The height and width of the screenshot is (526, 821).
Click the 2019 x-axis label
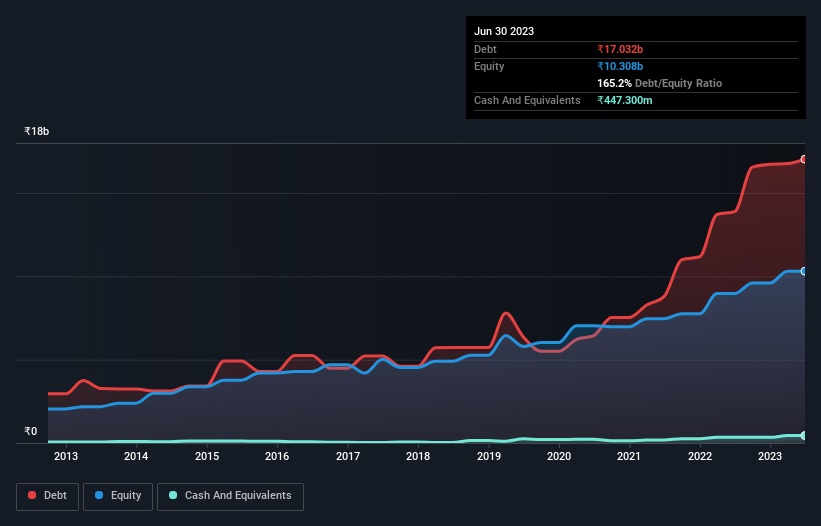(x=489, y=456)
